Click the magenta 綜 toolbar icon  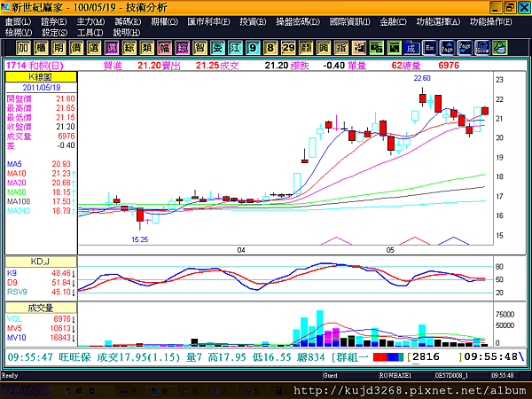(x=182, y=48)
